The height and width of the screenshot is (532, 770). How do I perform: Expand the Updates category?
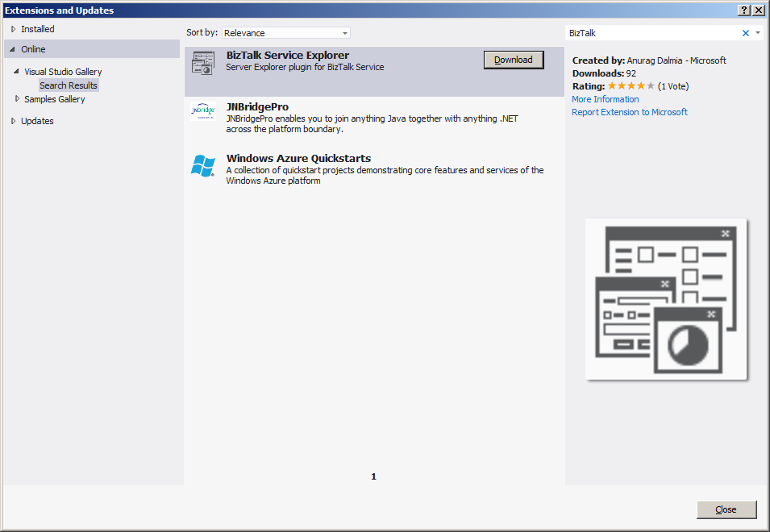click(13, 121)
